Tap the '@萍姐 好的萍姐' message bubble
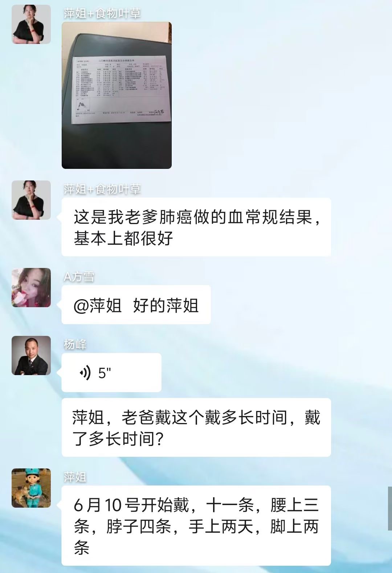 (136, 305)
